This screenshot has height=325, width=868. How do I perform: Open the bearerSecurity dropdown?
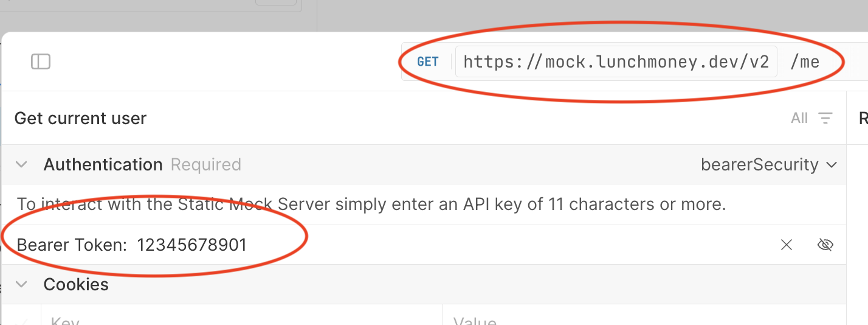point(769,164)
